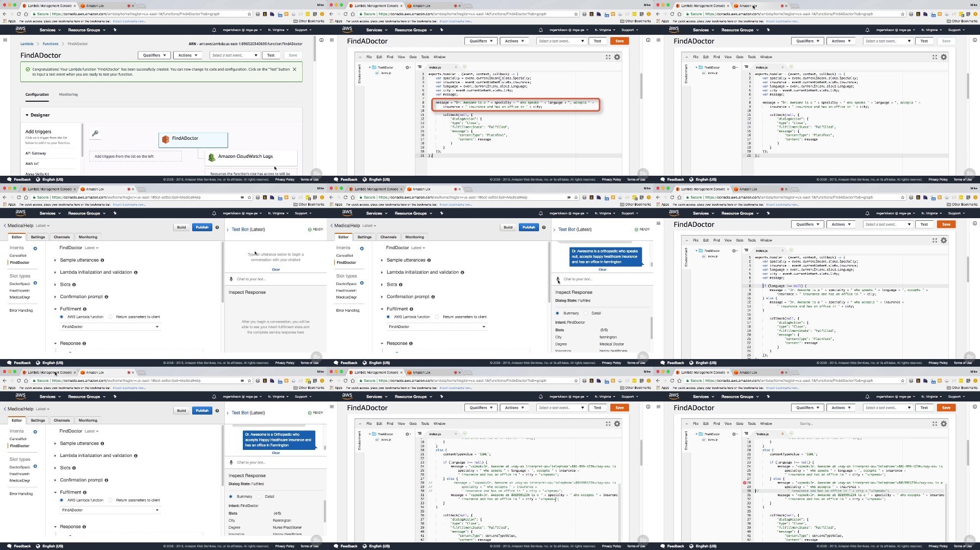This screenshot has height=550, width=980.
Task: Click back chevron beside MedicalHelp in 'speaks null' window
Action: coord(332,226)
